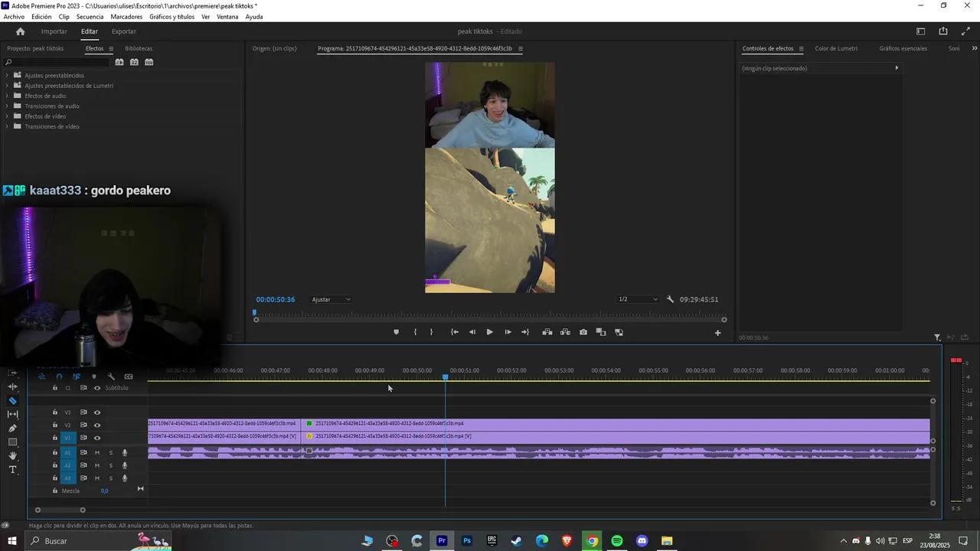Open the Marcadores menu
980x551 pixels.
click(126, 17)
